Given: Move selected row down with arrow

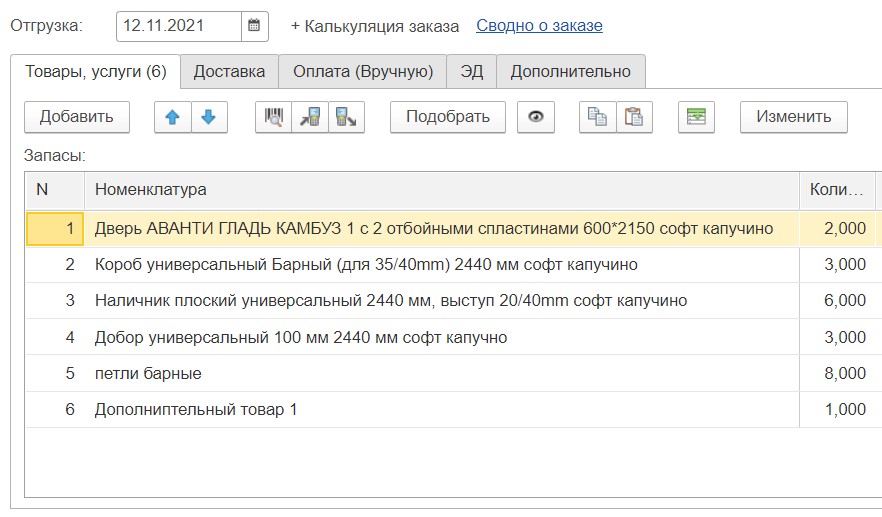Looking at the screenshot, I should [208, 117].
